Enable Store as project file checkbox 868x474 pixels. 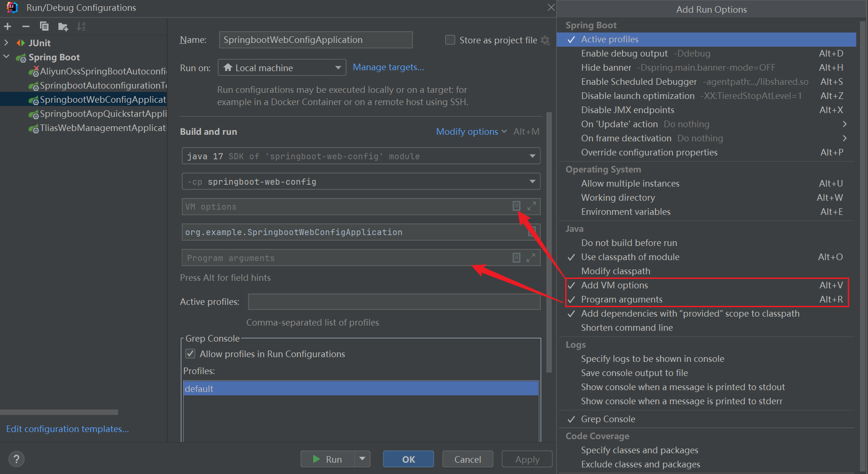click(x=450, y=40)
